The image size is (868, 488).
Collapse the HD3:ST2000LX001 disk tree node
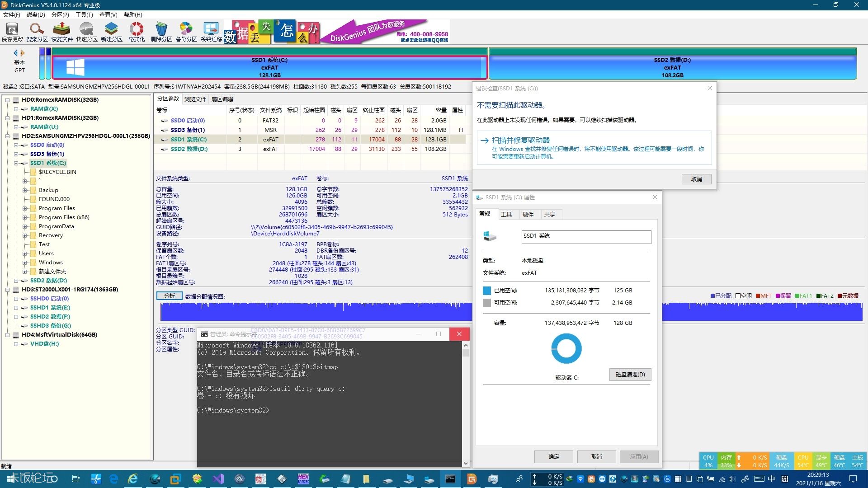pyautogui.click(x=8, y=290)
